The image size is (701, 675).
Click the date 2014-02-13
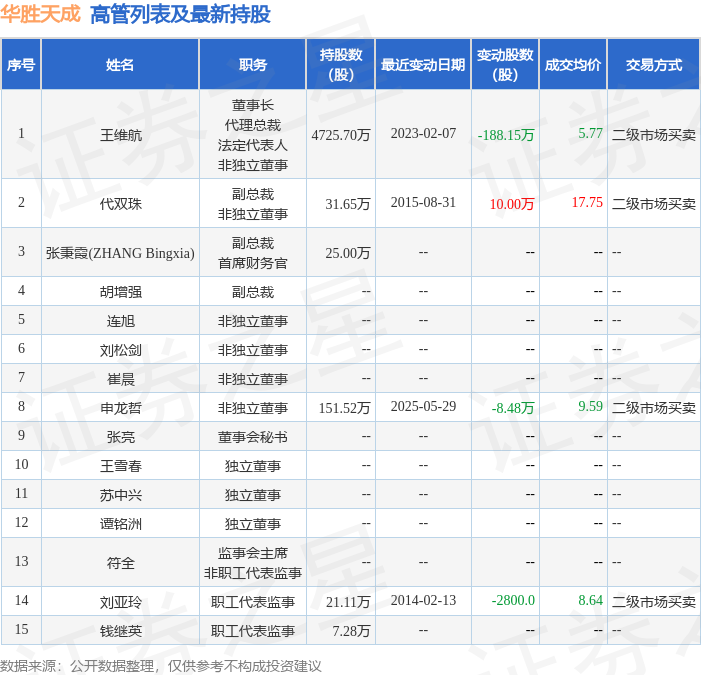[x=423, y=600]
